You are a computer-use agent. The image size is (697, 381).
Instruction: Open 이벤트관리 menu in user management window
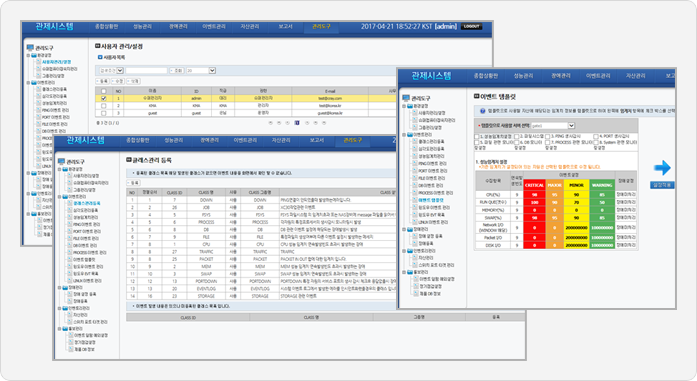(214, 27)
